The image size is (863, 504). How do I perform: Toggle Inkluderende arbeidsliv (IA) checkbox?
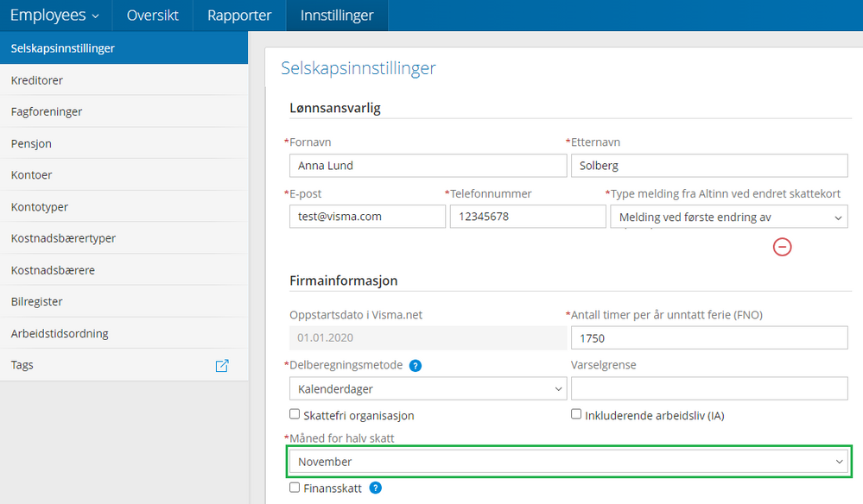tap(576, 414)
